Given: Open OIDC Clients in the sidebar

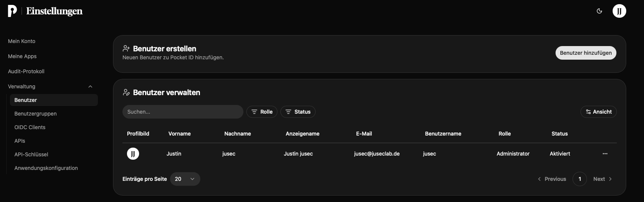Looking at the screenshot, I should point(30,127).
